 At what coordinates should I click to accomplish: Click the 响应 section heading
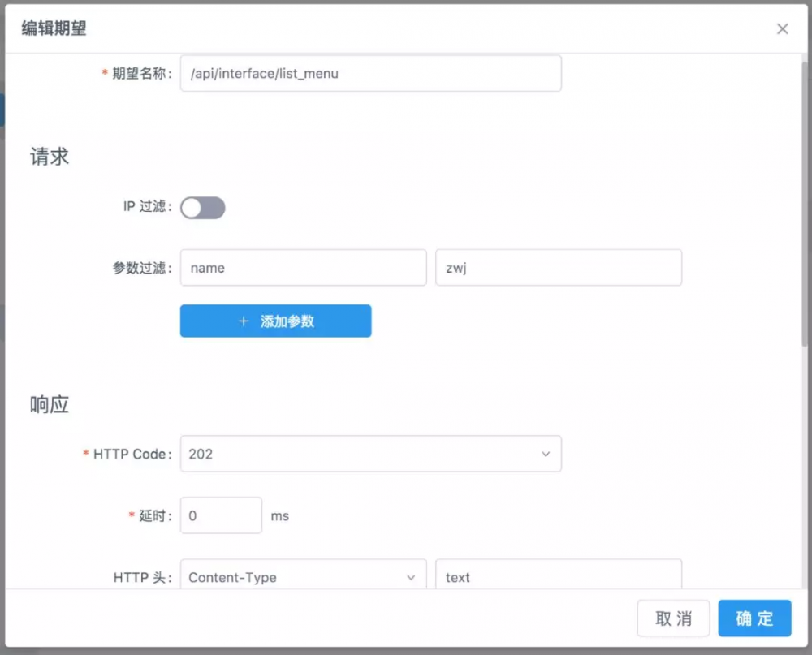pos(50,404)
